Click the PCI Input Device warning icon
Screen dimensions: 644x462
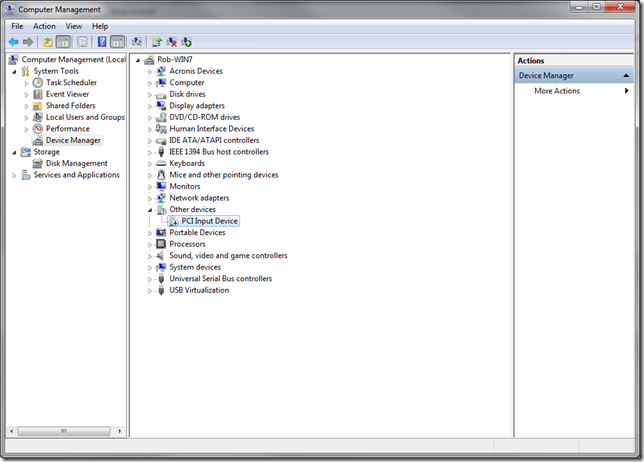[x=173, y=221]
